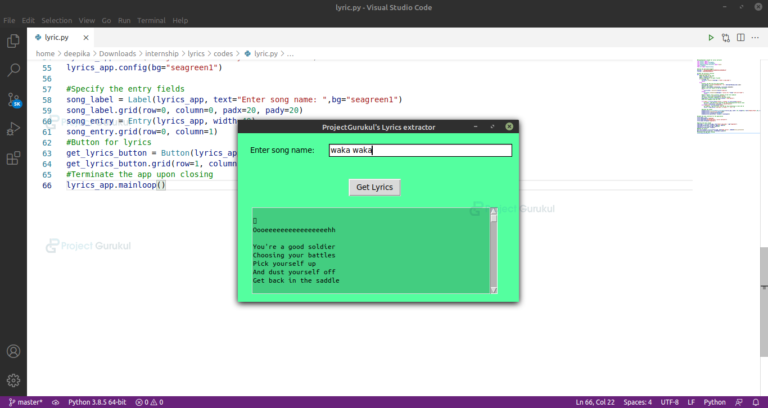Image resolution: width=768 pixels, height=408 pixels.
Task: Click Ln 66, Col 22 in status bar
Action: (595, 402)
